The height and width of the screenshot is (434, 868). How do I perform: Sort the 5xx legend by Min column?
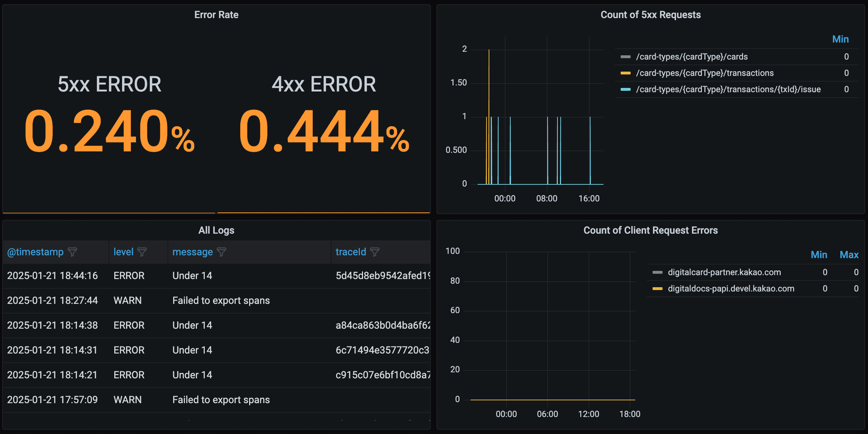[x=840, y=39]
